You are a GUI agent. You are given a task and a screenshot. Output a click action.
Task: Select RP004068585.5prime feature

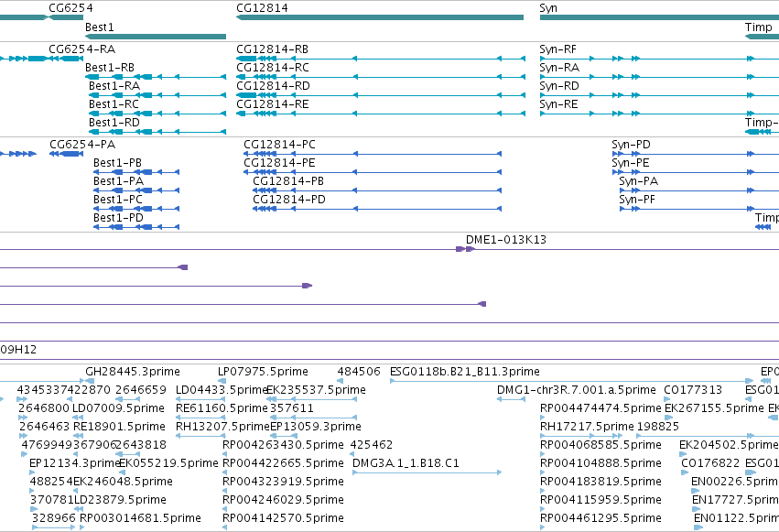point(543,454)
